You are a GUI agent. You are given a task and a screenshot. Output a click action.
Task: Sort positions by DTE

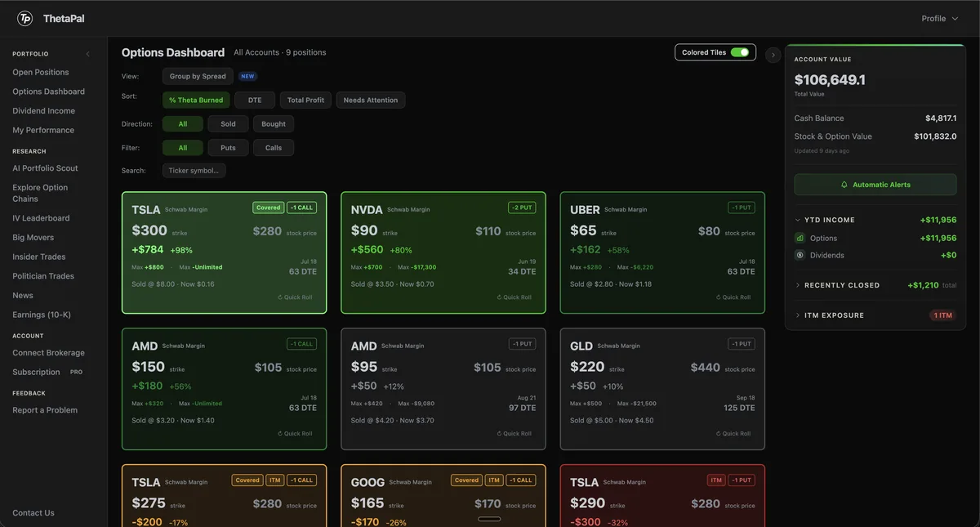(255, 100)
